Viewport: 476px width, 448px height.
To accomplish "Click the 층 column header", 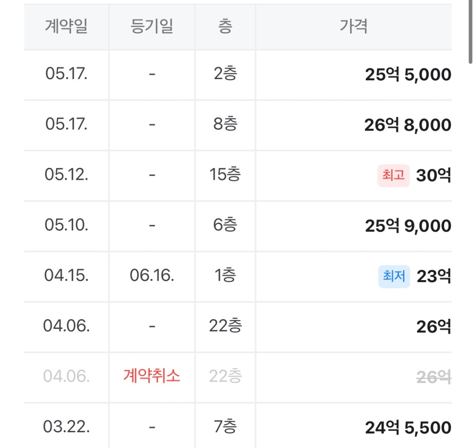I will coord(225,27).
